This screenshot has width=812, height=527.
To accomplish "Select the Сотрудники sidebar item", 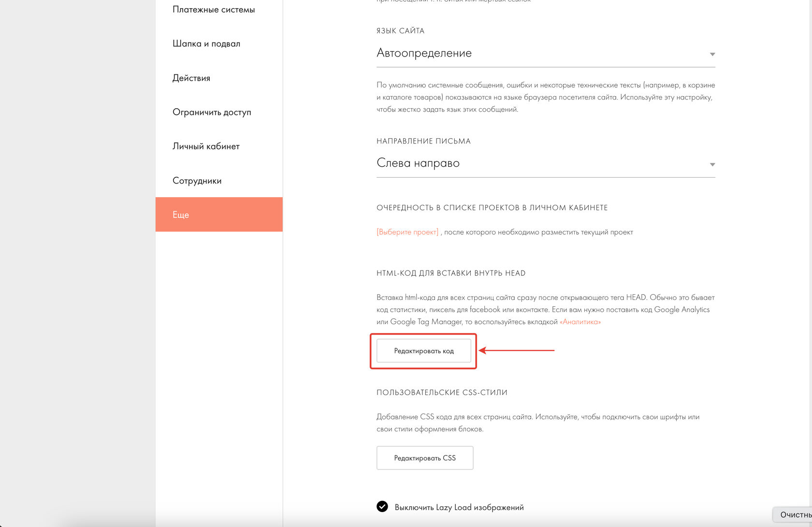I will [x=197, y=181].
